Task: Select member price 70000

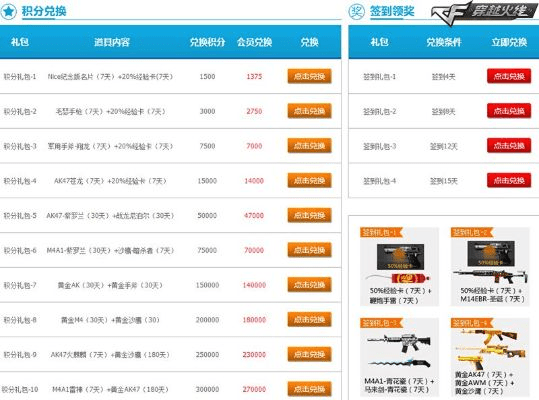Action: point(254,250)
